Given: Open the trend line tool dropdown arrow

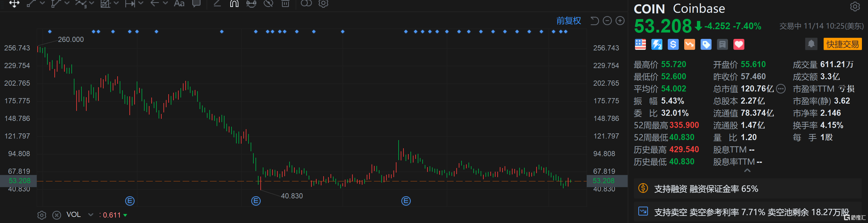Looking at the screenshot, I should 42,3.
